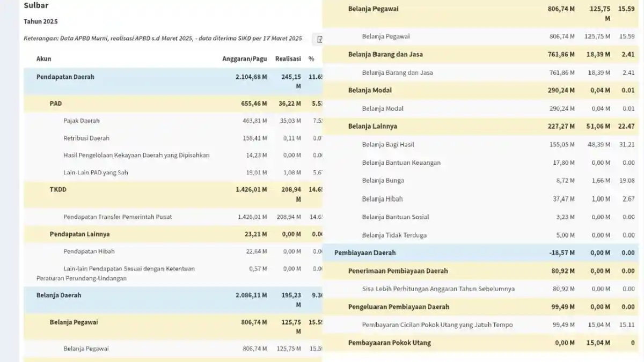Select 'Pembayaran Cicilan Pokok Utang yang Jatuh Tempo'

click(x=437, y=325)
